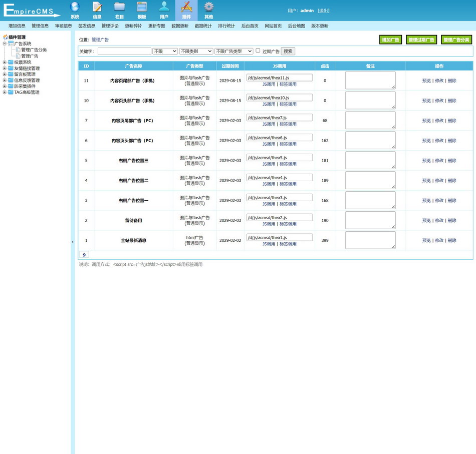The image size is (476, 454).
Task: Open the 网站首页 menu item
Action: [x=273, y=26]
